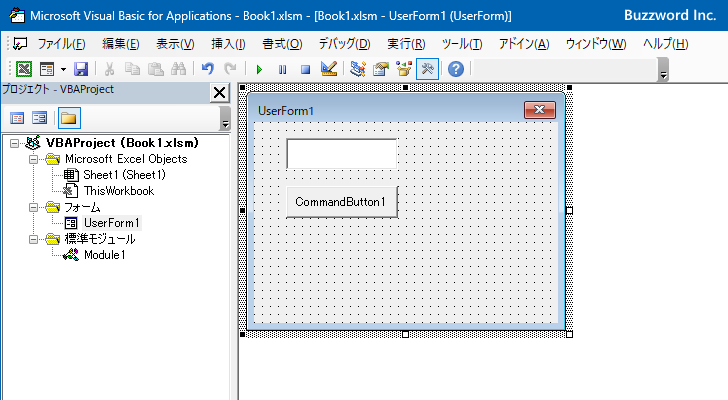This screenshot has height=400, width=728.
Task: Open the Project Explorer icon
Action: coord(358,69)
